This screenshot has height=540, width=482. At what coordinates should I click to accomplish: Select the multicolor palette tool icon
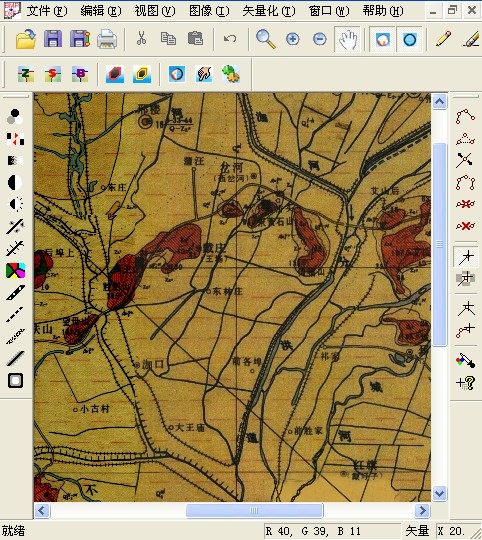[15, 270]
